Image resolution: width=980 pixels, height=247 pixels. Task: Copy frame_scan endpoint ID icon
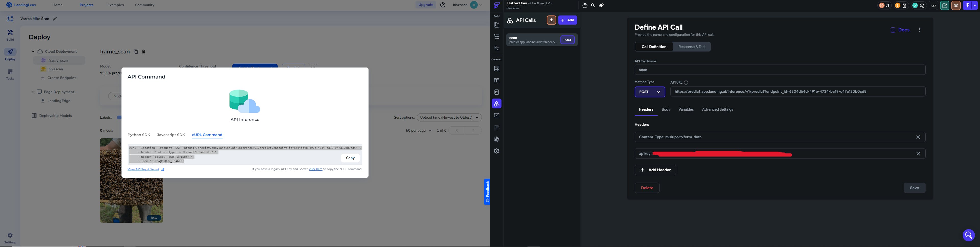coord(136,52)
